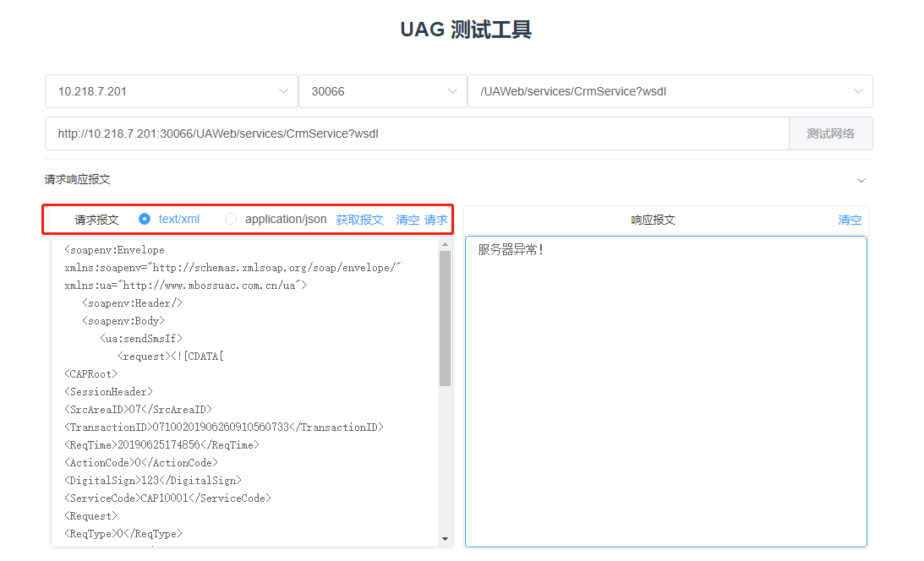Click the <CAPRoot> line
Screen dimensions: 924x561
point(90,373)
